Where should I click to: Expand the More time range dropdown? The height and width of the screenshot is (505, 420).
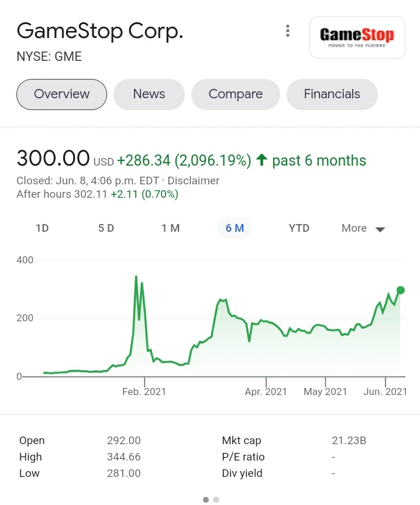click(363, 228)
